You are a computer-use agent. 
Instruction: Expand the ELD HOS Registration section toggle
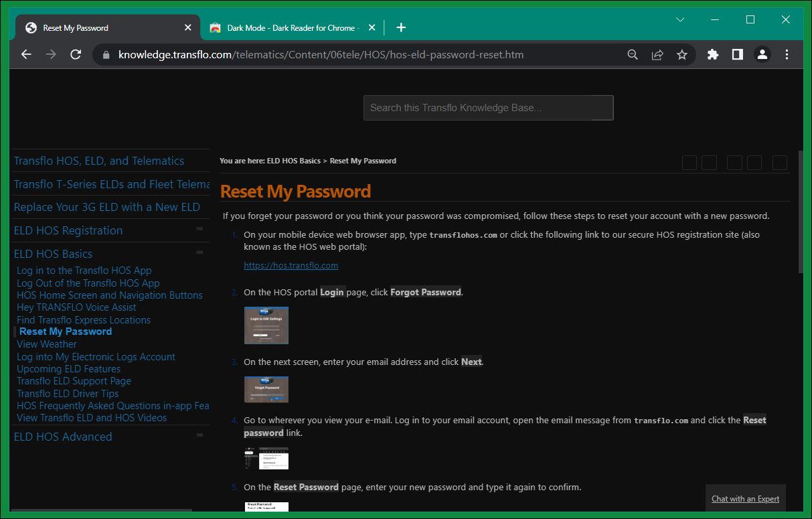(199, 229)
